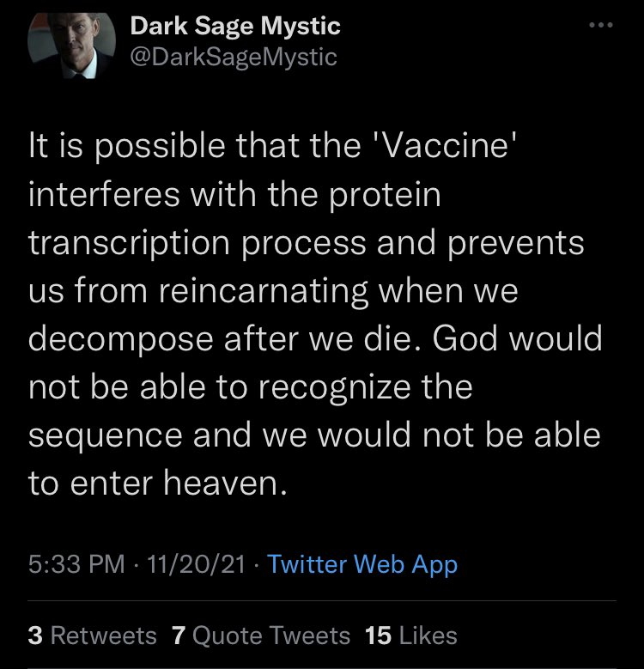This screenshot has width=644, height=669.
Task: Open the Dark Sage Mystic display name
Action: click(235, 27)
